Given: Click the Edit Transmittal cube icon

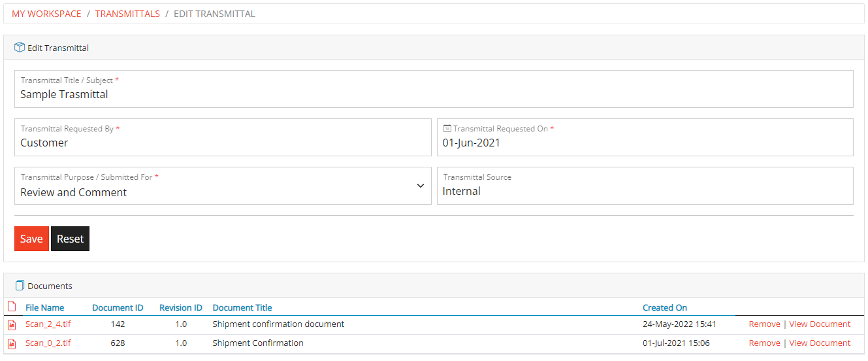Looking at the screenshot, I should click(20, 48).
